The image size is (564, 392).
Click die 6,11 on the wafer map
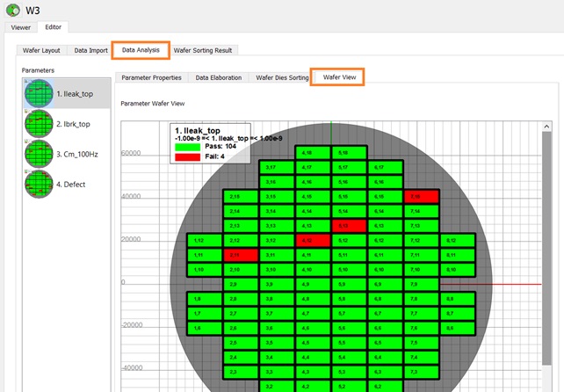pyautogui.click(x=386, y=255)
